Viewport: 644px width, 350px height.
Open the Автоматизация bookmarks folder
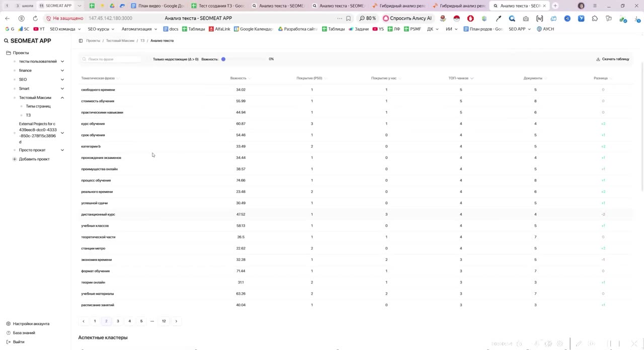click(x=139, y=29)
